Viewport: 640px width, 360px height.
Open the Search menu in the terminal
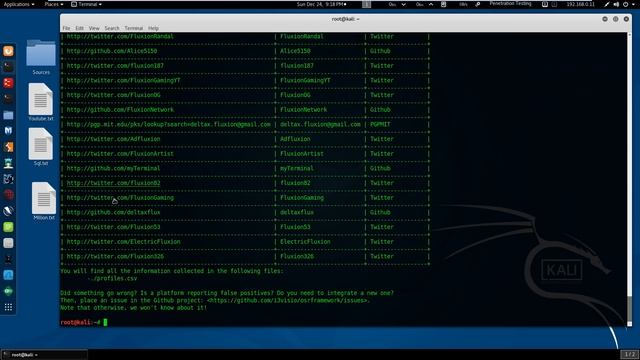pyautogui.click(x=112, y=28)
